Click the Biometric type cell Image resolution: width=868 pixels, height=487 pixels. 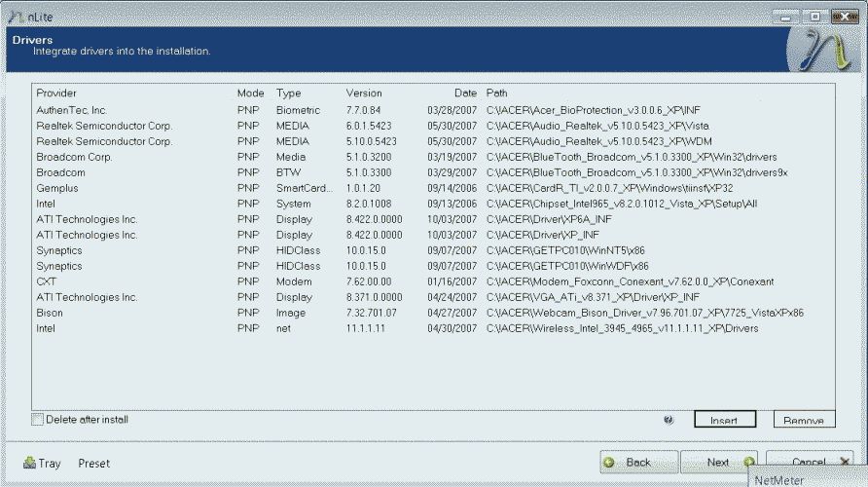[x=298, y=110]
